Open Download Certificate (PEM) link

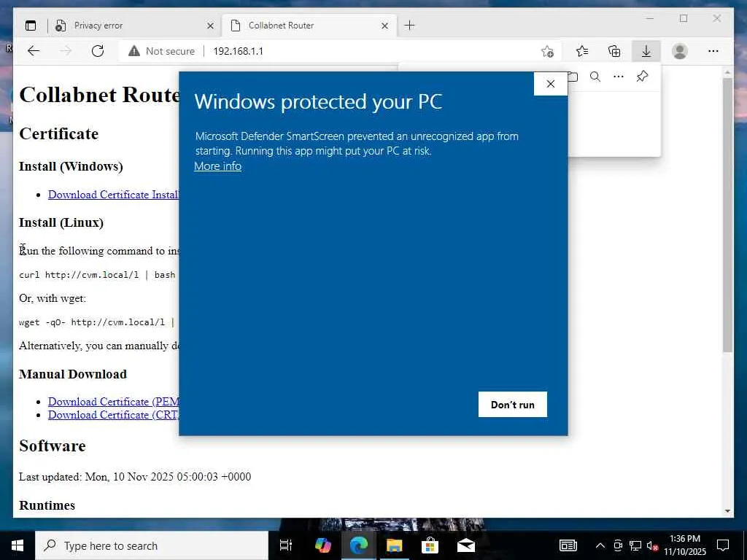coord(113,402)
